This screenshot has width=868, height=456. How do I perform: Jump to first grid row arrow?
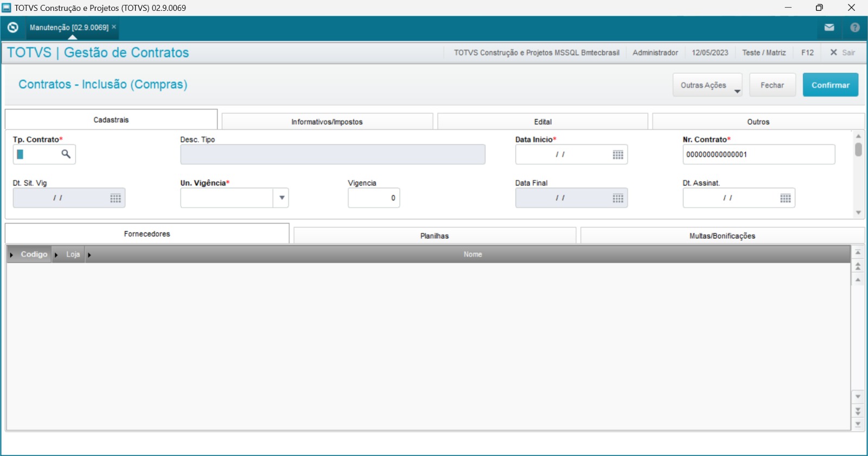pos(858,252)
